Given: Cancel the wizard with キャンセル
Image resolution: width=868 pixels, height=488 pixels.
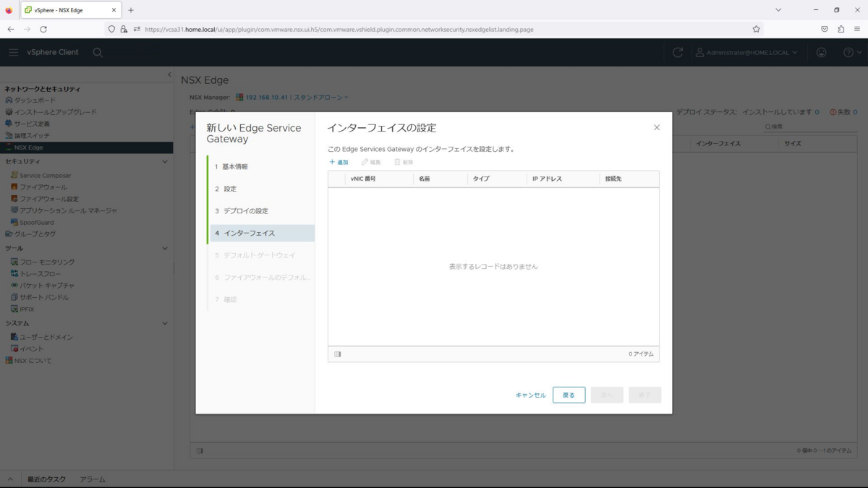Looking at the screenshot, I should click(531, 395).
